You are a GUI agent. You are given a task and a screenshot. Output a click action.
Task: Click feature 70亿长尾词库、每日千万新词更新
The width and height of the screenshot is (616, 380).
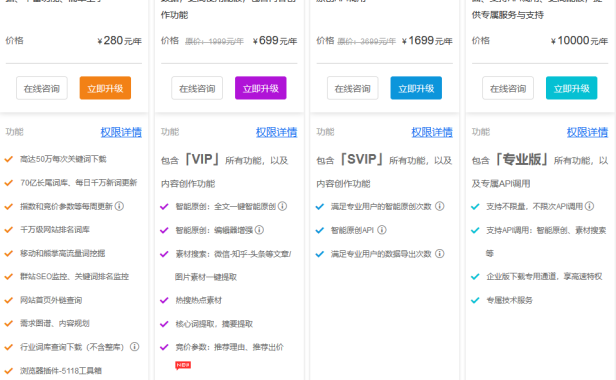[79, 183]
